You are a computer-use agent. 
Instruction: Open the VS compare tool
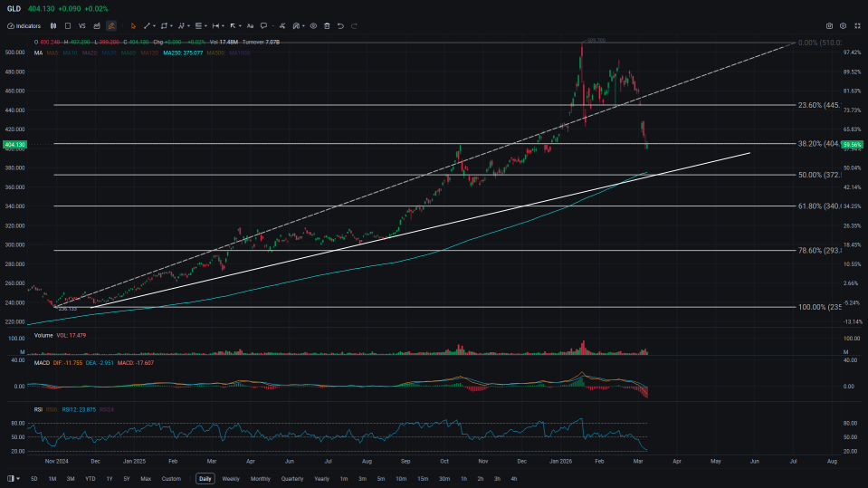[82, 26]
